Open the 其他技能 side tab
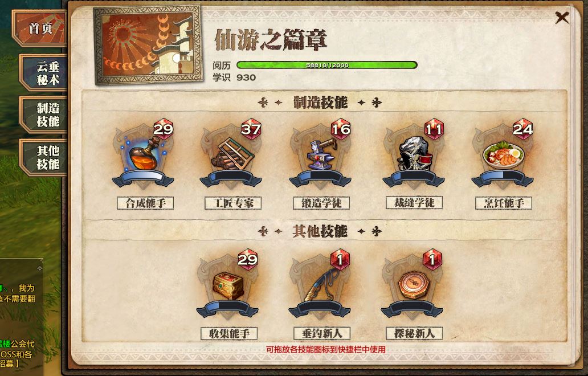This screenshot has width=588, height=376. [x=44, y=157]
